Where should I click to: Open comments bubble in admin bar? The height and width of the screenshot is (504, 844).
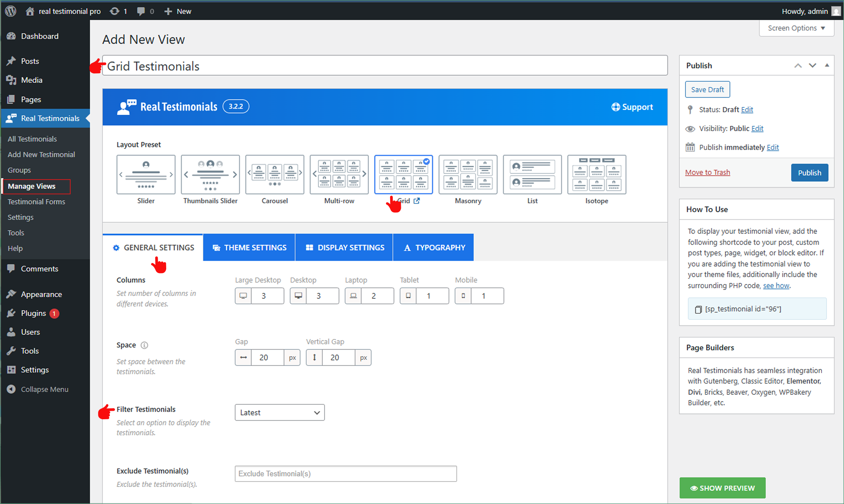pos(141,11)
